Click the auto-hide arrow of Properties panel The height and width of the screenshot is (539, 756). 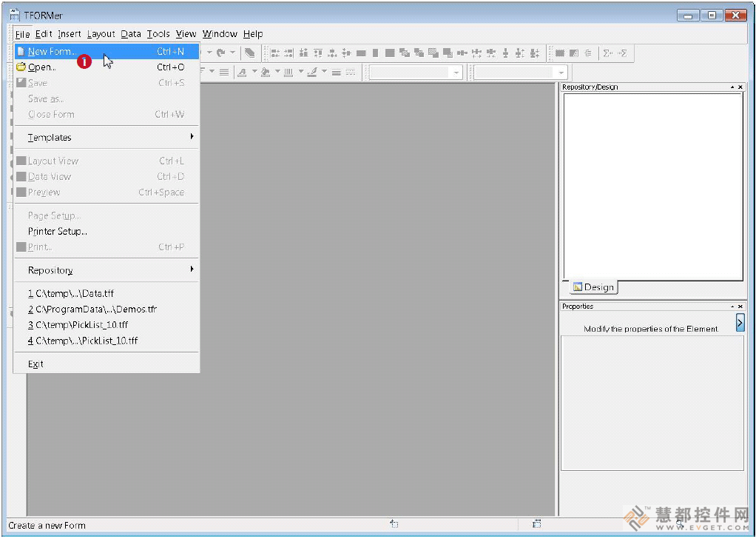click(732, 307)
